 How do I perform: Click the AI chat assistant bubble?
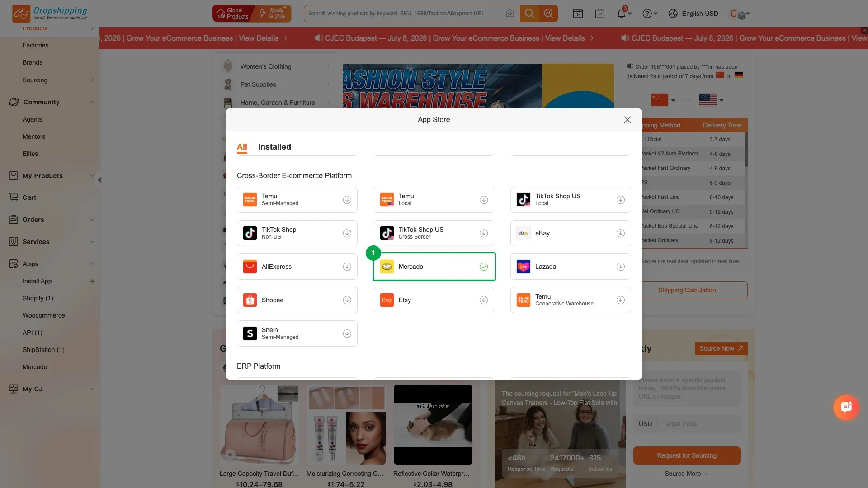(x=846, y=407)
